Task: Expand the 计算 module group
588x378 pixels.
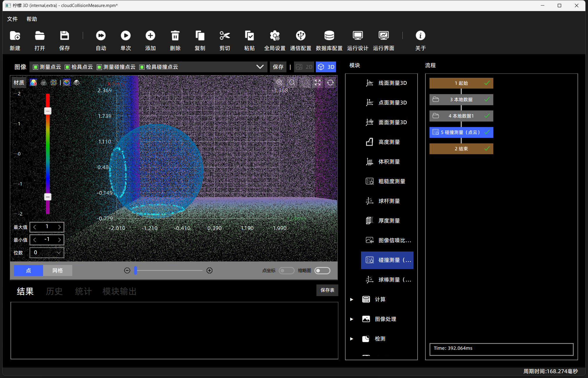Action: click(x=352, y=300)
